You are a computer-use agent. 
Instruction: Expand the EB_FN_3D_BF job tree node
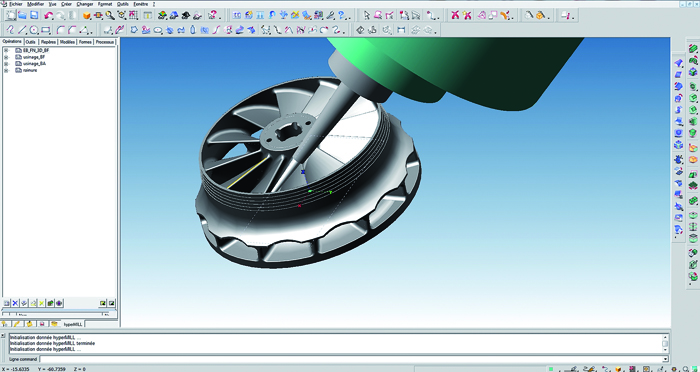6,50
